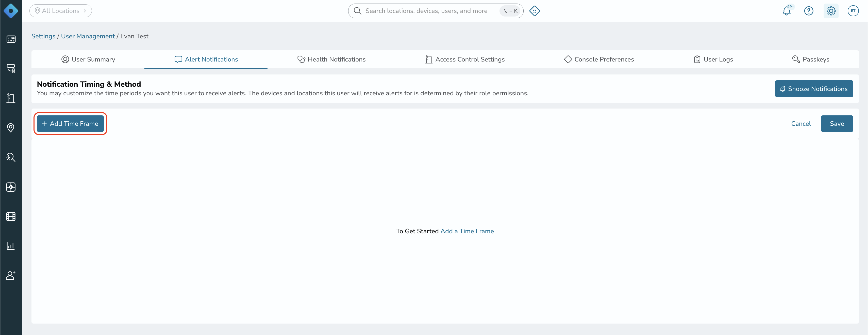Open the add user icon in the sidebar

tap(11, 276)
